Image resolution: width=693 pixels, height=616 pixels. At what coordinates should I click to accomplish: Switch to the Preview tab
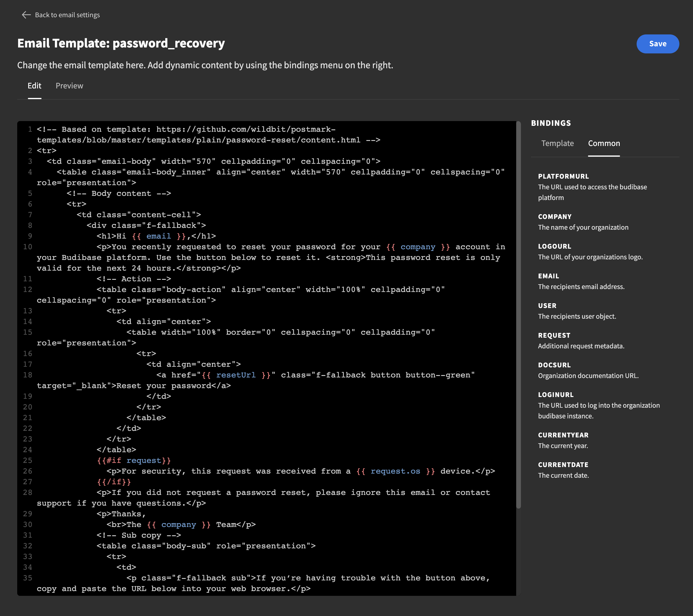(69, 86)
